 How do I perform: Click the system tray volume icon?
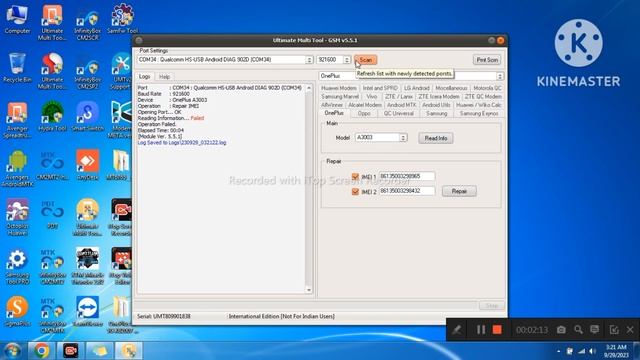click(592, 351)
